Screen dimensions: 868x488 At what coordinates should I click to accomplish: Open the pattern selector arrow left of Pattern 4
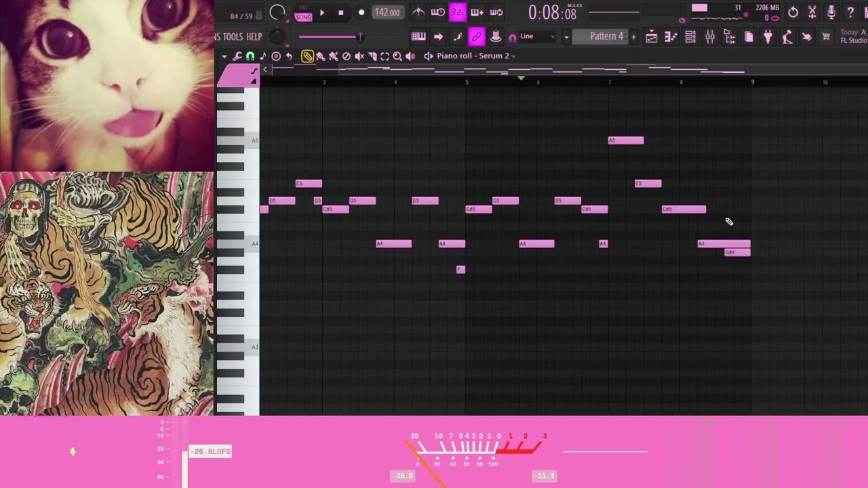tap(566, 37)
